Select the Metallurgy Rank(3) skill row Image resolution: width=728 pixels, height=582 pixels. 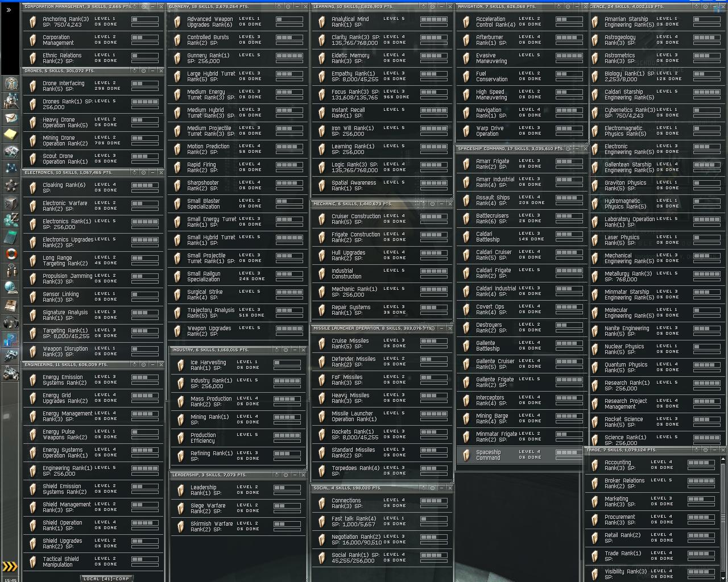click(657, 277)
